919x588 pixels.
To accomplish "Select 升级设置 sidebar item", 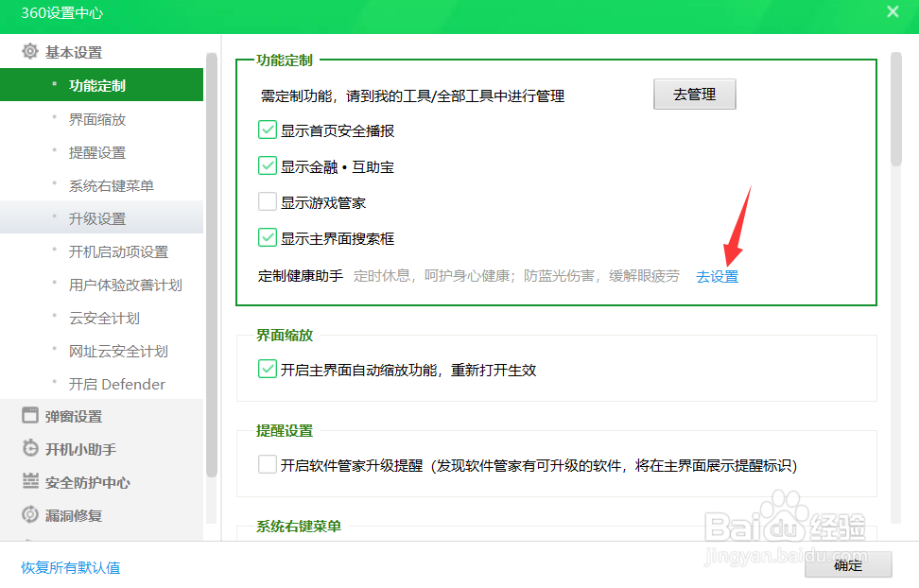I will click(101, 218).
